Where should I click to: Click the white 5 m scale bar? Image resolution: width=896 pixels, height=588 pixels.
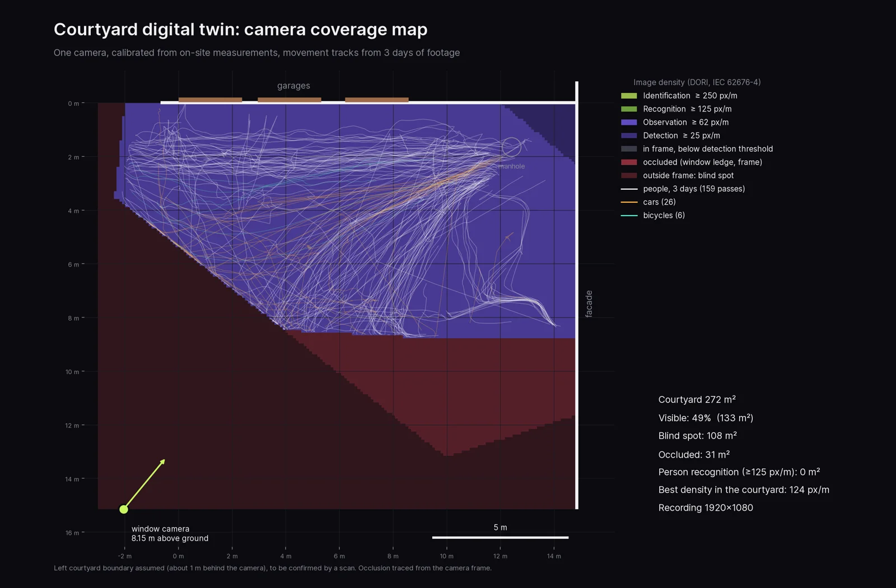(500, 538)
